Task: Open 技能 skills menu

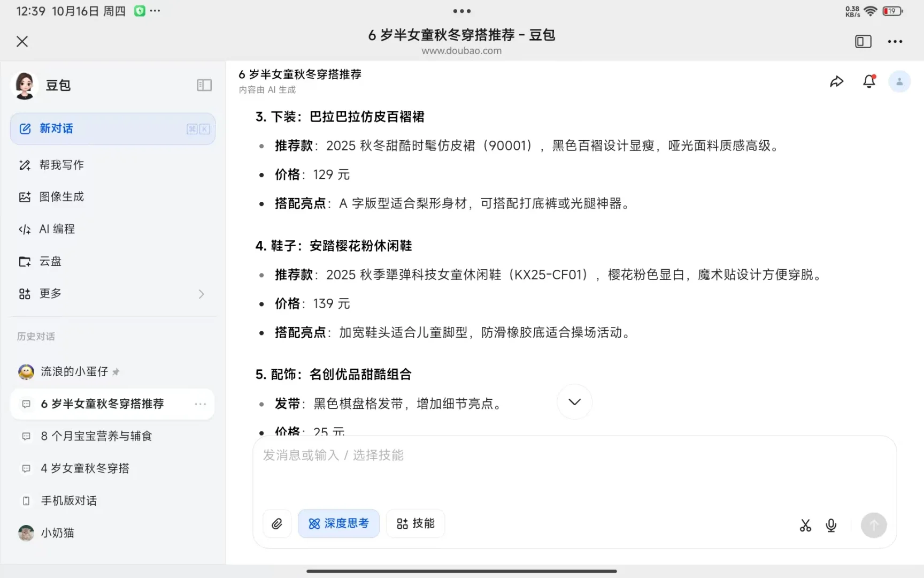Action: (415, 523)
